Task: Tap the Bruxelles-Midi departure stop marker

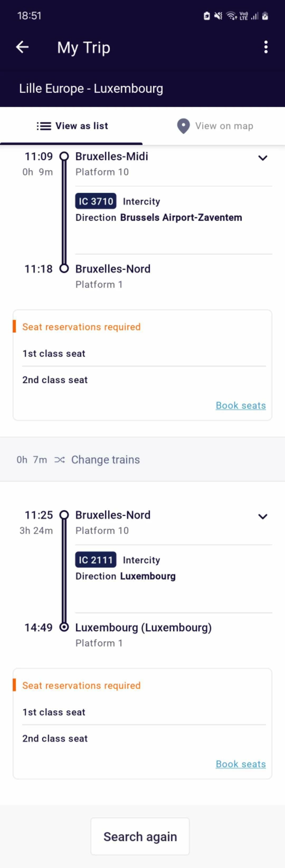Action: pos(64,156)
